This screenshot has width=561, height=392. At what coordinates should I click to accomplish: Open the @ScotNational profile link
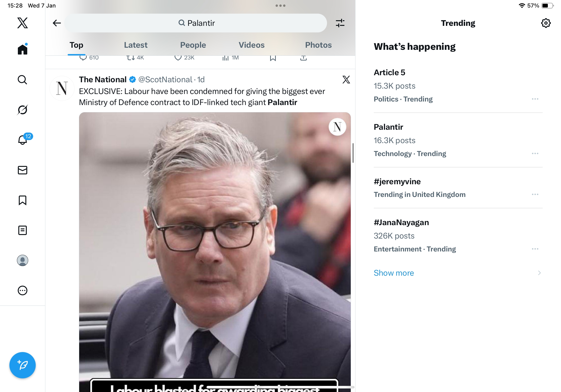pos(165,79)
